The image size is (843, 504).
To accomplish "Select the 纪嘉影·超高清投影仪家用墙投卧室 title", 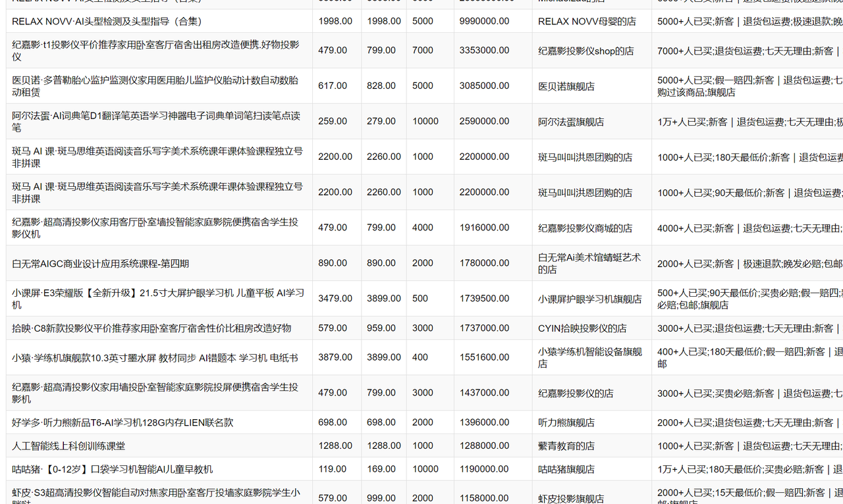I will pos(155,393).
